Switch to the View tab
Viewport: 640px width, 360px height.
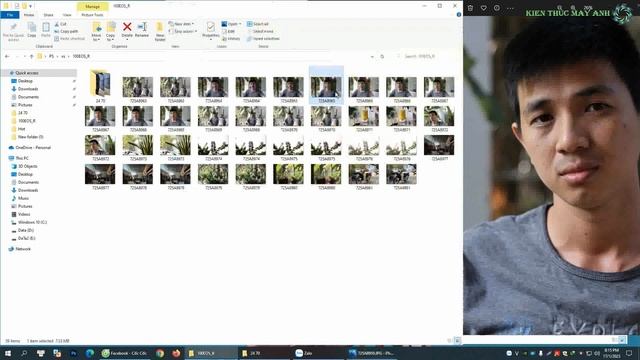pyautogui.click(x=67, y=15)
